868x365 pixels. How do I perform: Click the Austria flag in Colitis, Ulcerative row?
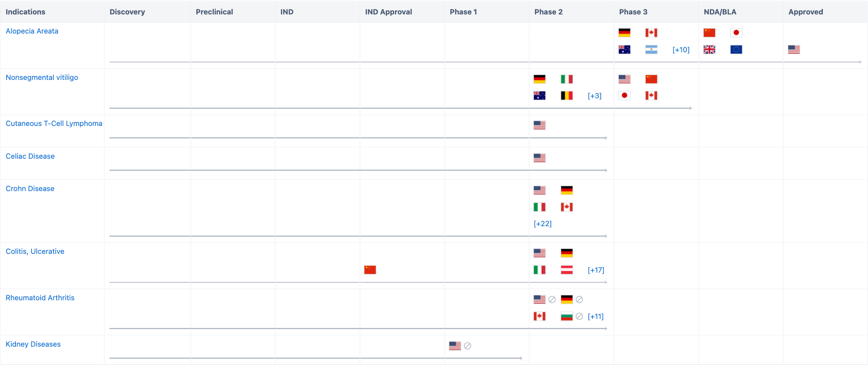click(566, 270)
